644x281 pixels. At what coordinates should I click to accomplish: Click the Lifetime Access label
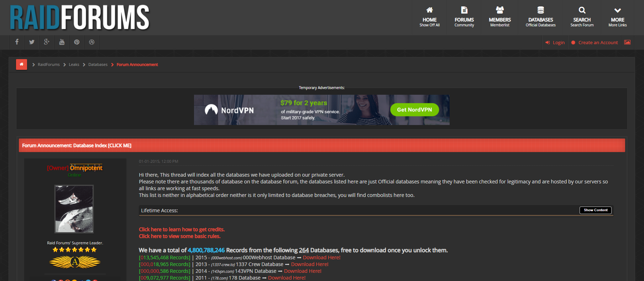click(x=159, y=210)
